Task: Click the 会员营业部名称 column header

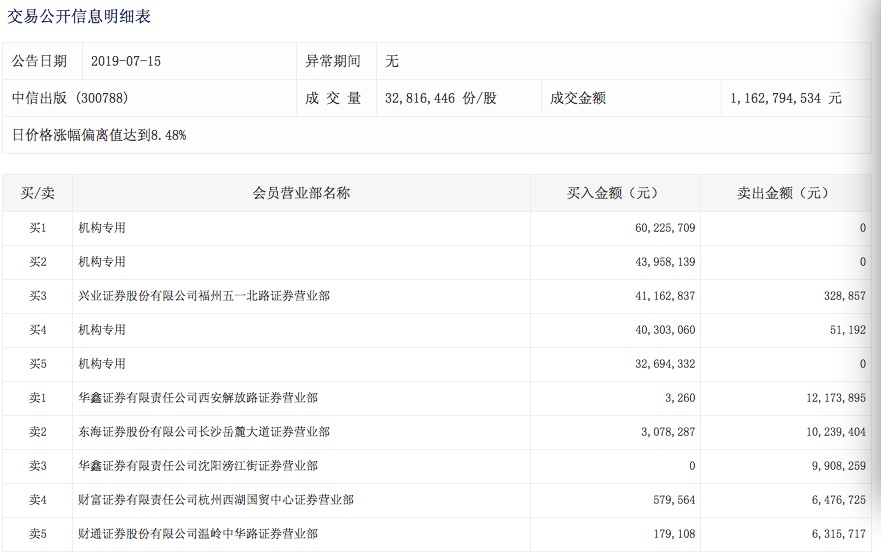Action: point(301,193)
